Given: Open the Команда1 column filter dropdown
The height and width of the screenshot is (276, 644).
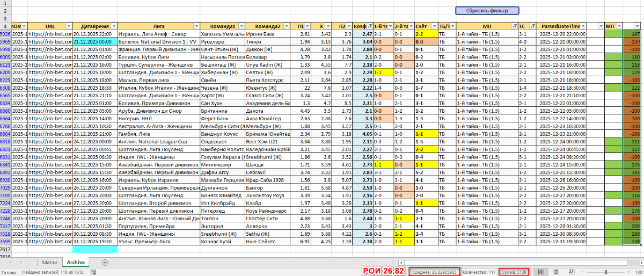Looking at the screenshot, I should pyautogui.click(x=240, y=26).
